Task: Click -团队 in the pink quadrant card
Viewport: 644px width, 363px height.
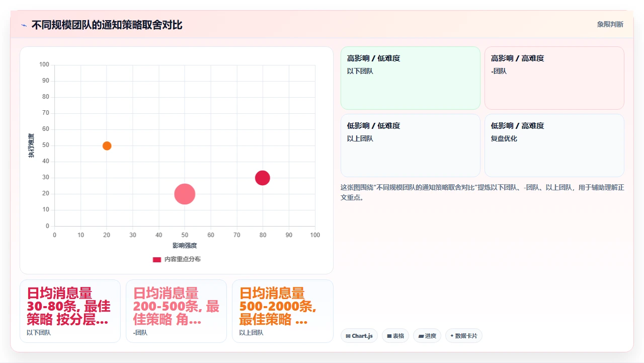Action: point(499,71)
